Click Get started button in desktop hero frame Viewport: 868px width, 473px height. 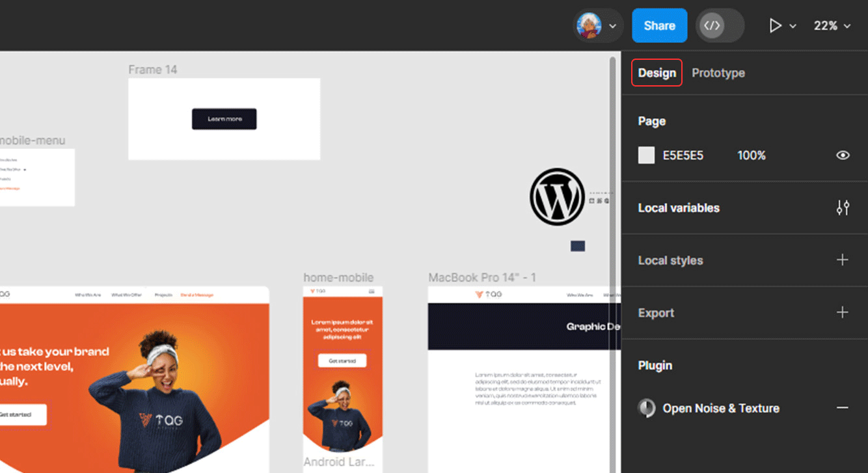click(23, 414)
